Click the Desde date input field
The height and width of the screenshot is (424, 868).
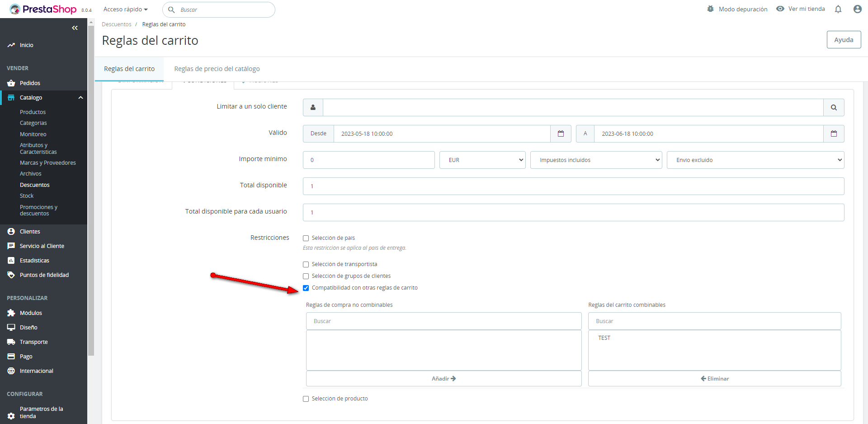point(442,134)
